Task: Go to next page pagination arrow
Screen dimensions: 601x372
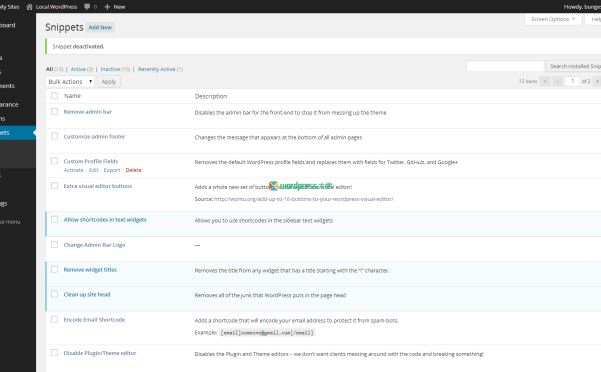Action: tap(597, 81)
